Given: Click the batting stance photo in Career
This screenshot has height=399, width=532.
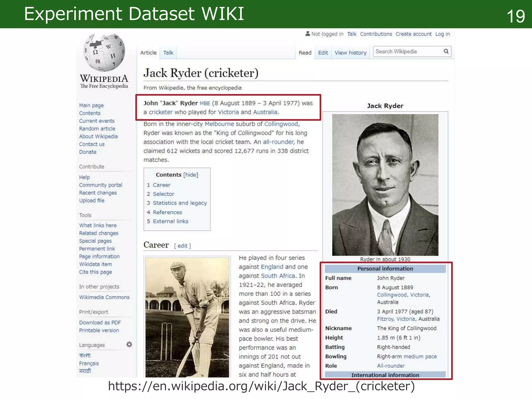Looking at the screenshot, I should 187,317.
